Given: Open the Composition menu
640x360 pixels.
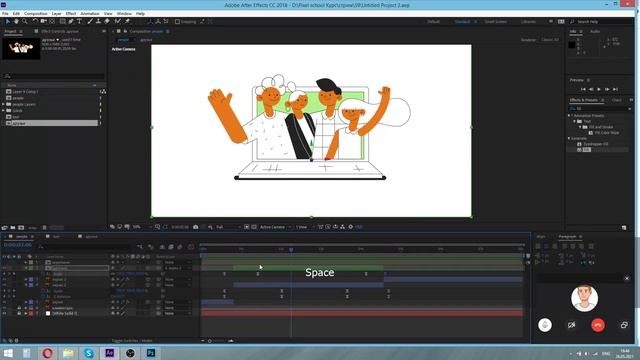Looking at the screenshot, I should (x=36, y=13).
